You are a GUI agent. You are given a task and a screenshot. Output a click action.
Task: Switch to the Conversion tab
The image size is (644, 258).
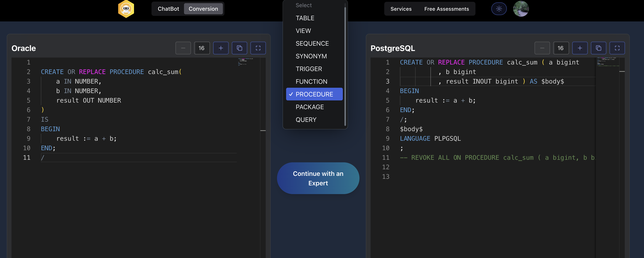click(203, 9)
